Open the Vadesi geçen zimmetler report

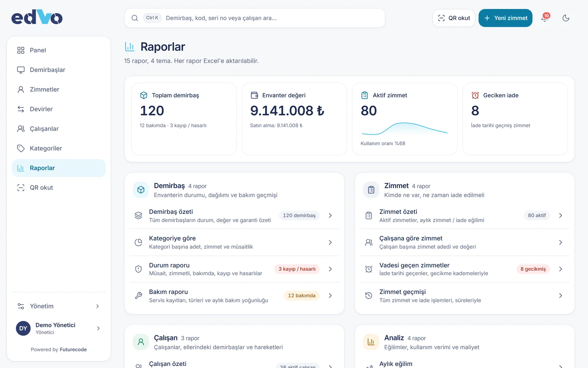(465, 269)
